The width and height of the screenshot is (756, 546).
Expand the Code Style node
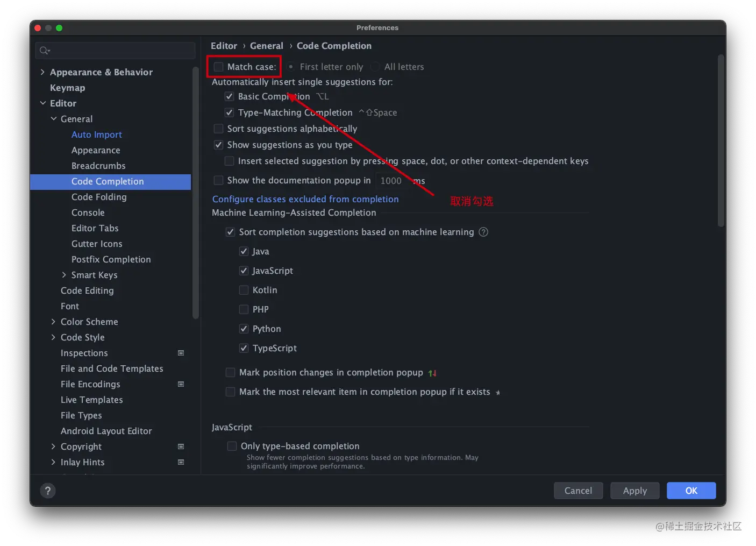coord(53,337)
